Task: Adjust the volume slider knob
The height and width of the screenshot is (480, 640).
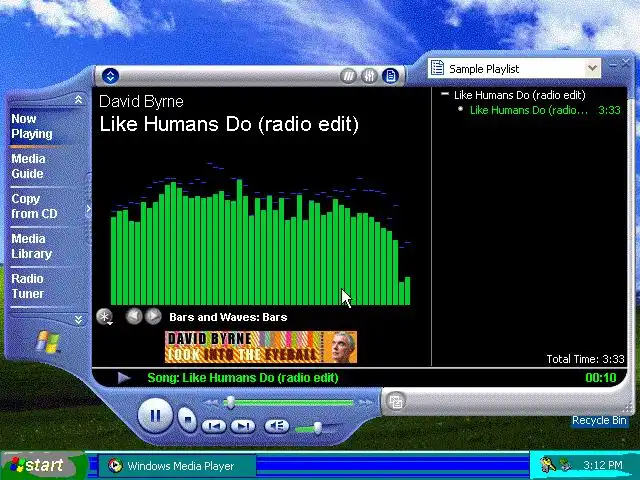Action: pyautogui.click(x=317, y=428)
